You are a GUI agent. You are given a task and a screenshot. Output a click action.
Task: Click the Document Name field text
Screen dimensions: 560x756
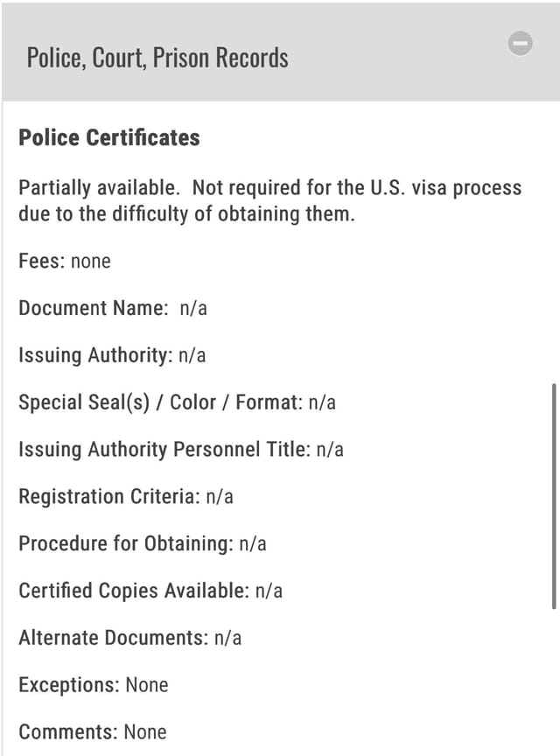click(113, 308)
